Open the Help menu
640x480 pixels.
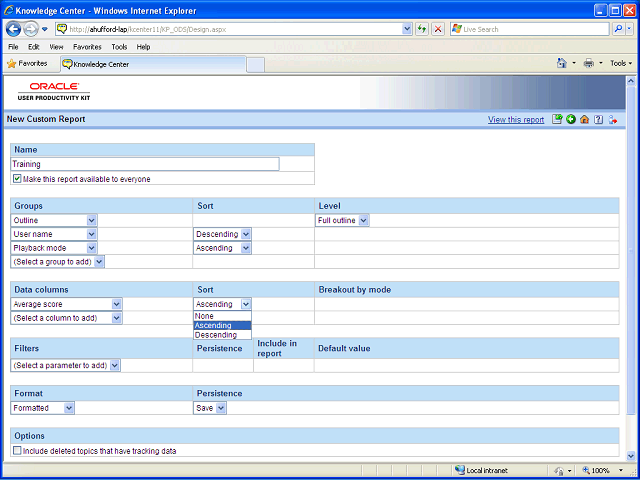pyautogui.click(x=143, y=47)
